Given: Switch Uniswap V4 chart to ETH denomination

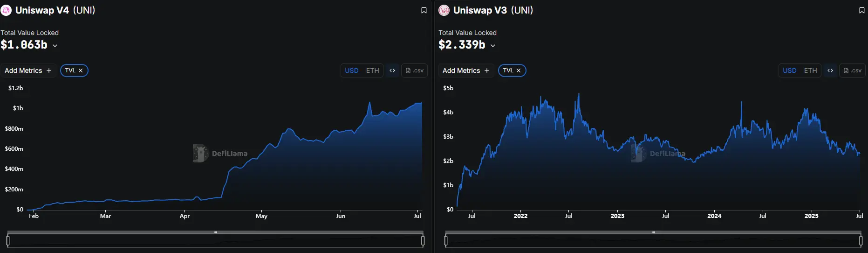Looking at the screenshot, I should click(372, 70).
